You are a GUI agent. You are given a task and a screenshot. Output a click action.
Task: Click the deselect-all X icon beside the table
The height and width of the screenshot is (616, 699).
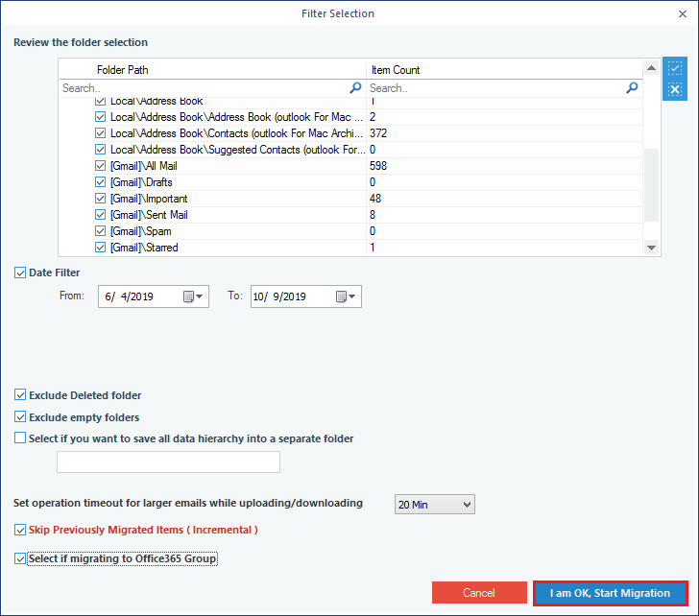tap(675, 90)
